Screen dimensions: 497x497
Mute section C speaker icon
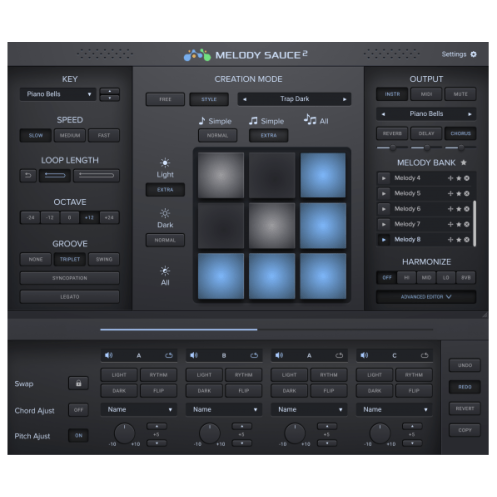tap(364, 355)
